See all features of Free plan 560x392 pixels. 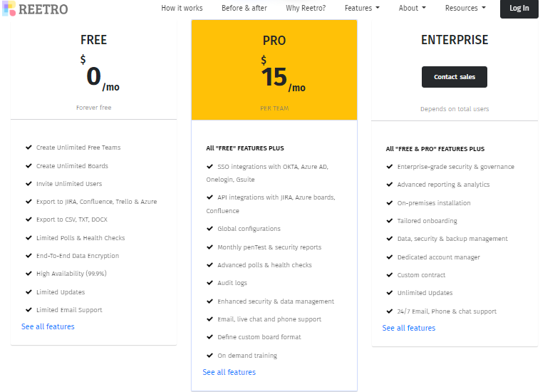pos(48,326)
